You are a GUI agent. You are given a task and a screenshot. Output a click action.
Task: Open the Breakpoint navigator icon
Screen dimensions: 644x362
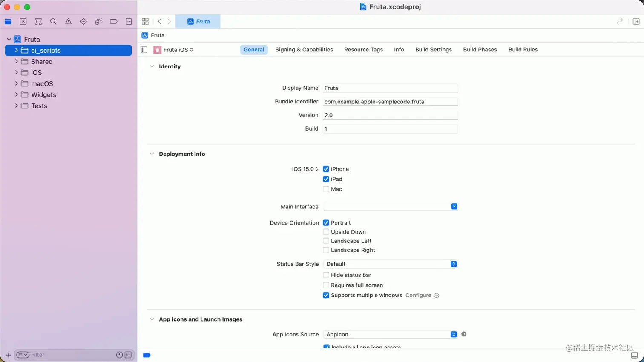(113, 21)
